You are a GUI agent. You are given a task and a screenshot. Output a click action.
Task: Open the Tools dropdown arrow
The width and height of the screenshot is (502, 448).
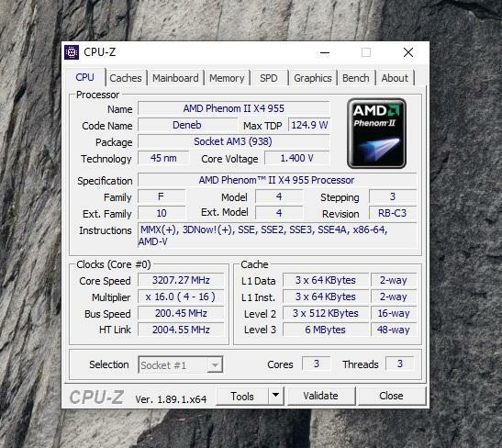point(275,396)
